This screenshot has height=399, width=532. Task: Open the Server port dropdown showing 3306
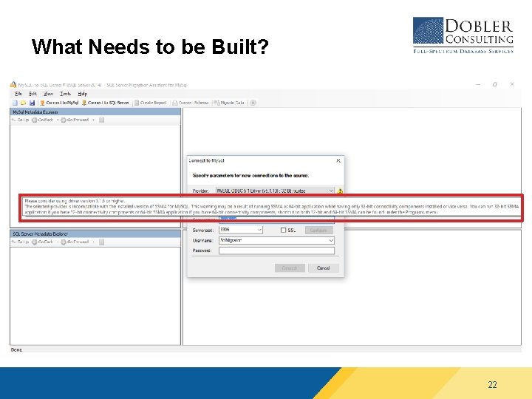259,230
